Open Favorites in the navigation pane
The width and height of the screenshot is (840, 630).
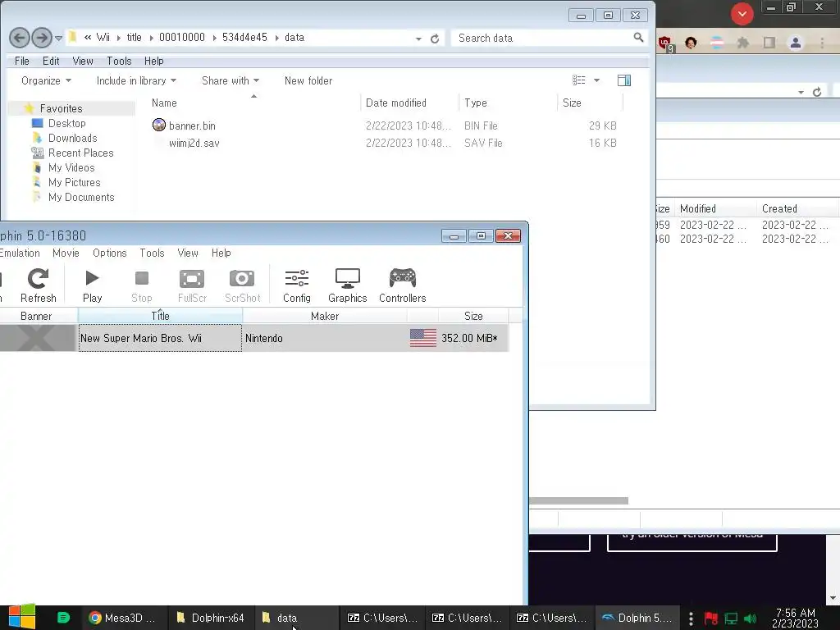point(61,109)
